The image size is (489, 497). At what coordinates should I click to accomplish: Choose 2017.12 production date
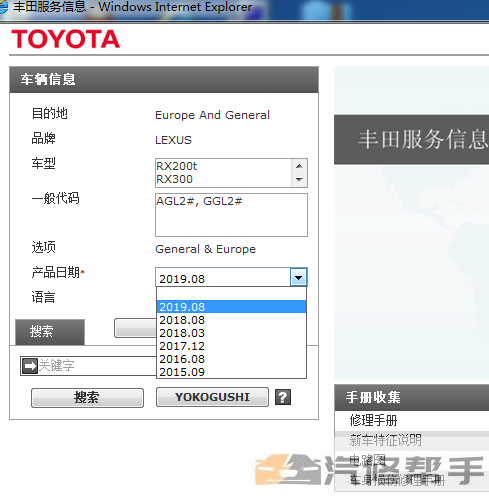pos(231,346)
